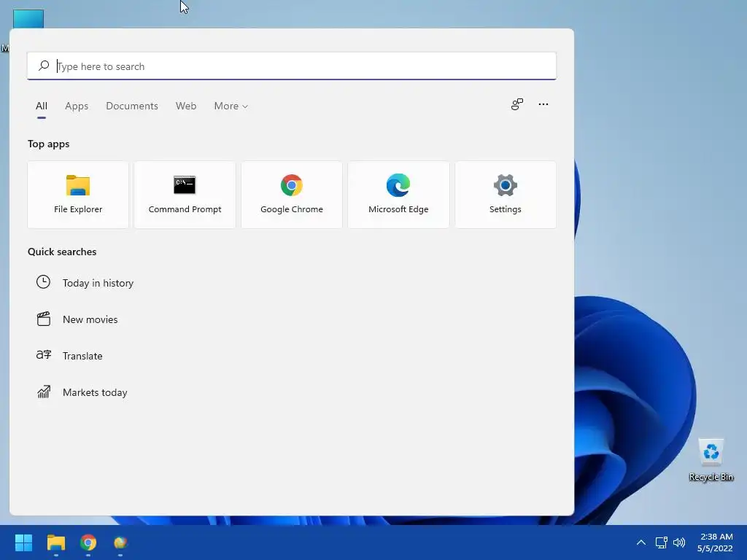The height and width of the screenshot is (560, 747).
Task: Select the All search tab
Action: [x=42, y=106]
